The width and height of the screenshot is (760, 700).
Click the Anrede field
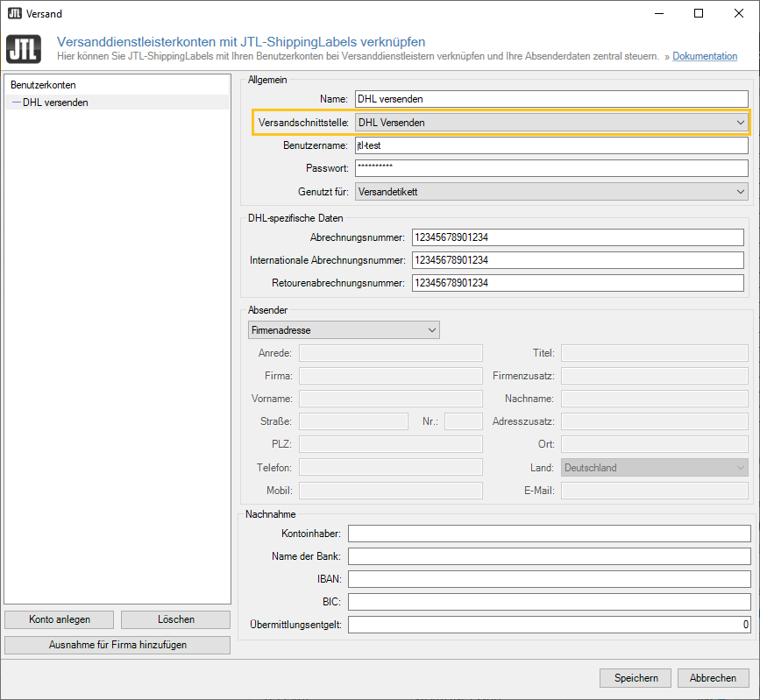click(x=391, y=353)
